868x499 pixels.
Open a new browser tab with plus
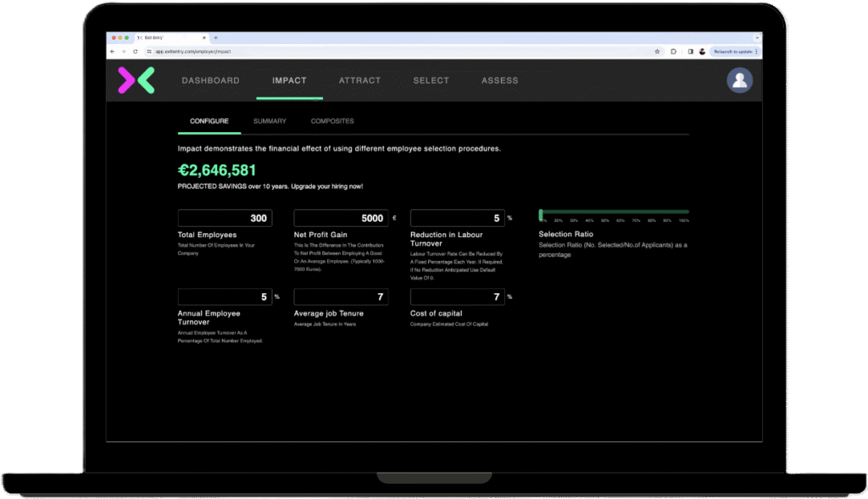pyautogui.click(x=215, y=38)
